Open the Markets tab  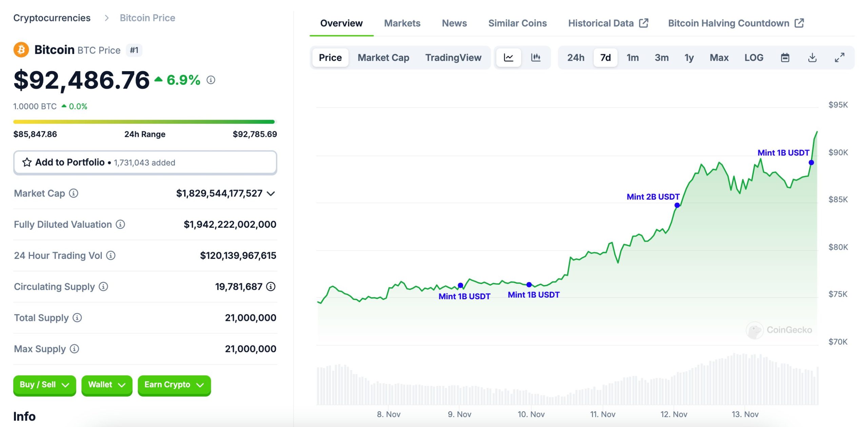[402, 23]
